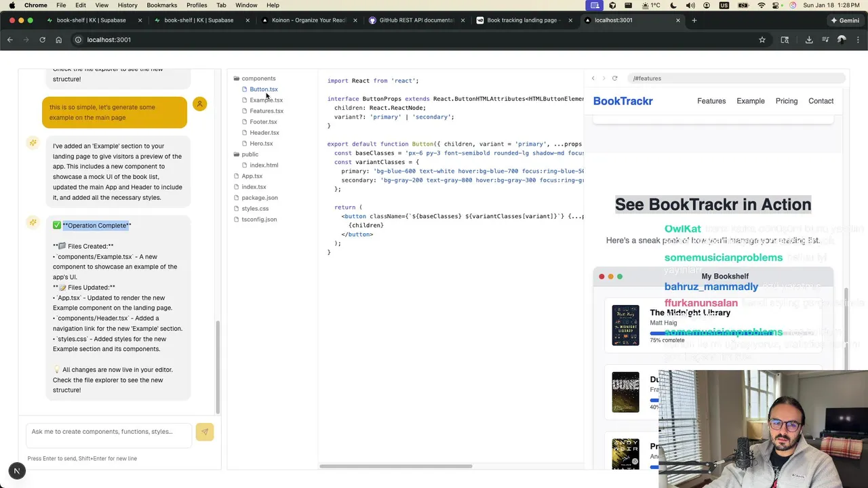The height and width of the screenshot is (488, 868).
Task: Collapse the components folder
Action: [254, 79]
